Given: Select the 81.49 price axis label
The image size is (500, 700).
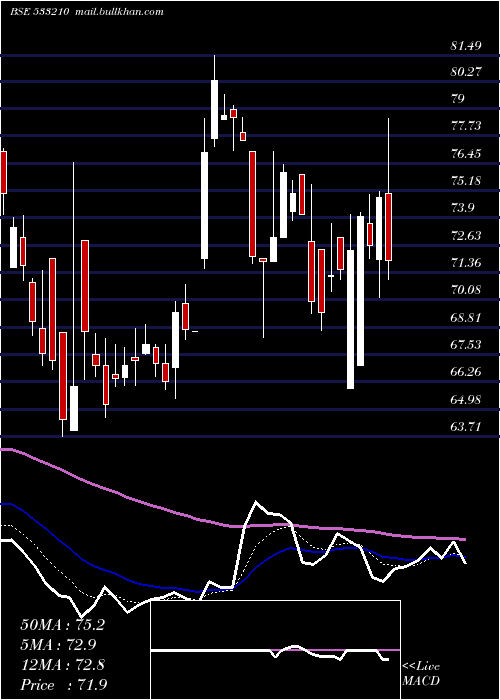Looking at the screenshot, I should coord(466,46).
